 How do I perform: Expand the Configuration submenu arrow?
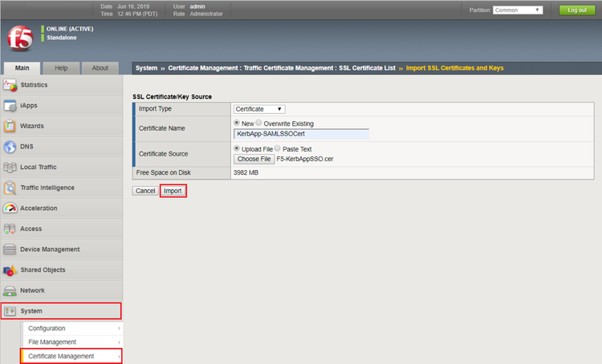(x=119, y=329)
